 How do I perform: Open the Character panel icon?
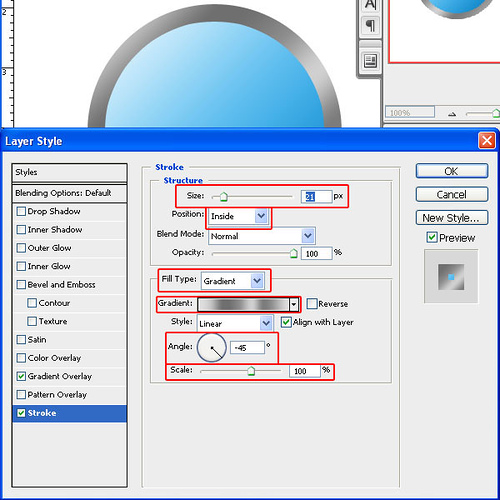tap(370, 6)
